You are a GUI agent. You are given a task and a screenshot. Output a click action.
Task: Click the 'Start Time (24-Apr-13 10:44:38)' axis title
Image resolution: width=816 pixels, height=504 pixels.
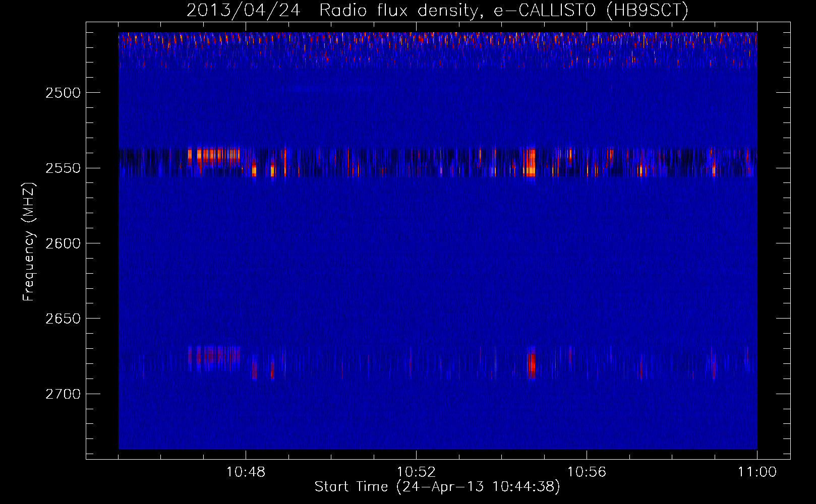[437, 487]
